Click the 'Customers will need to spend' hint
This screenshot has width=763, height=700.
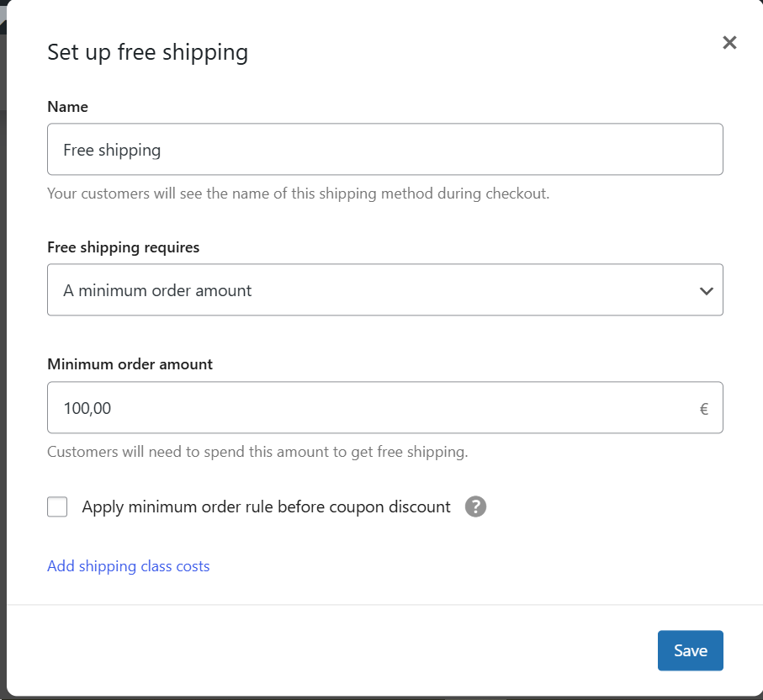[257, 452]
